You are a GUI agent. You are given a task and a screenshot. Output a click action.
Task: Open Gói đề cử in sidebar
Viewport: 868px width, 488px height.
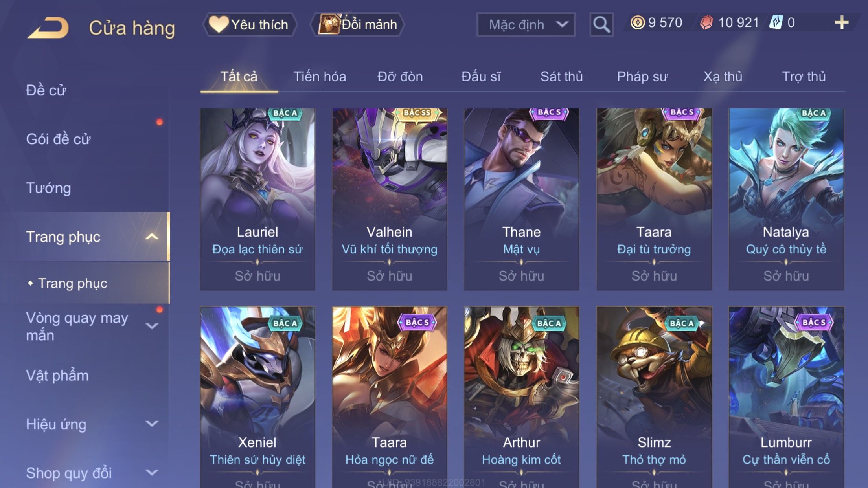tap(58, 139)
